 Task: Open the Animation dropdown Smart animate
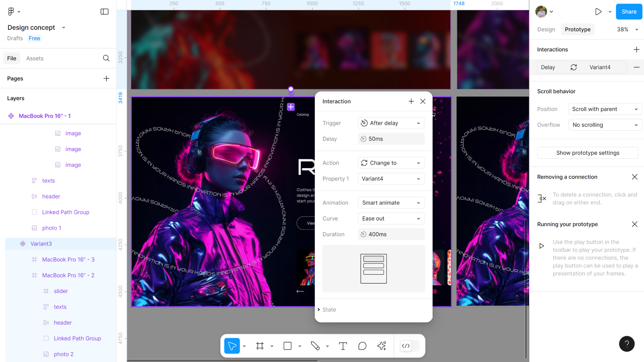point(391,203)
